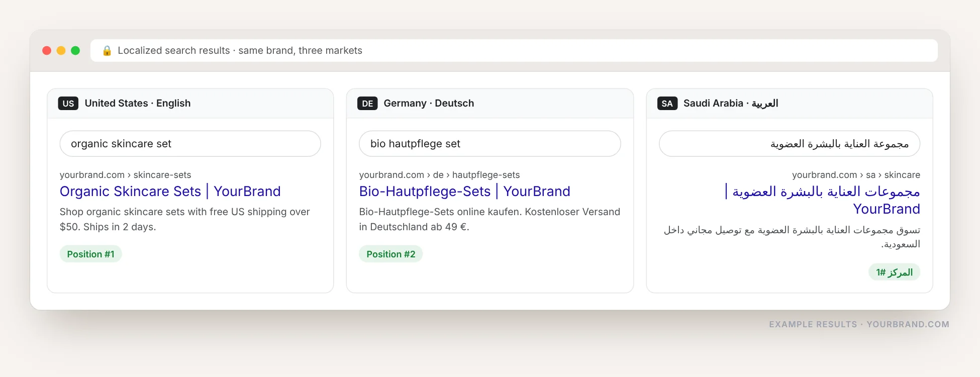The image size is (980, 377).
Task: Focus the Arabic search query field
Action: pos(789,144)
